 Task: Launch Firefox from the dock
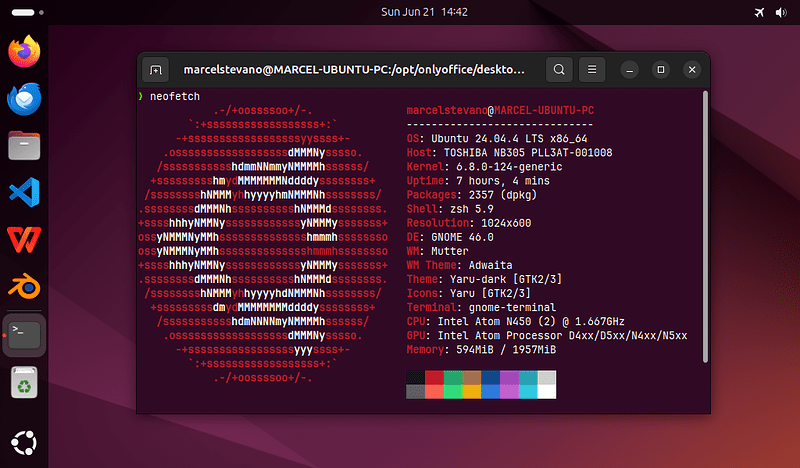point(24,51)
